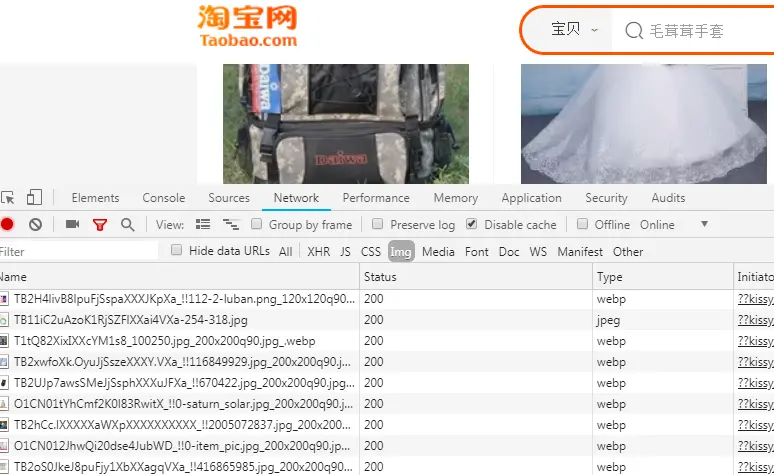
Task: Switch to the Application tab
Action: 532,198
